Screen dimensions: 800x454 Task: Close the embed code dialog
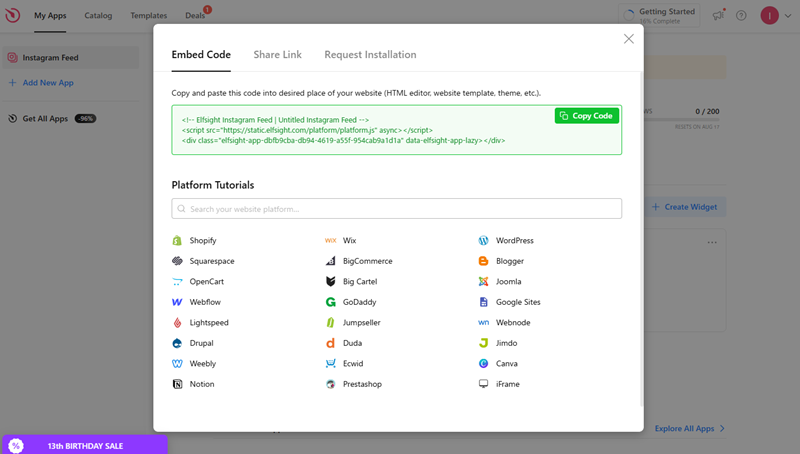629,39
